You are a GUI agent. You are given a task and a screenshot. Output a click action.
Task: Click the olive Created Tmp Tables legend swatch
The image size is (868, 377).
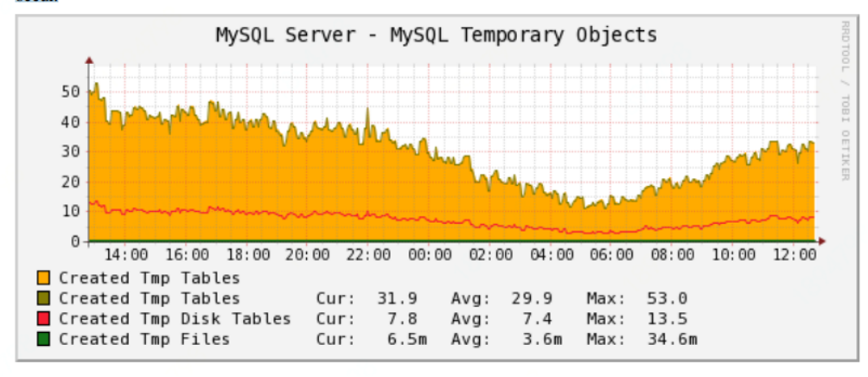tap(44, 298)
